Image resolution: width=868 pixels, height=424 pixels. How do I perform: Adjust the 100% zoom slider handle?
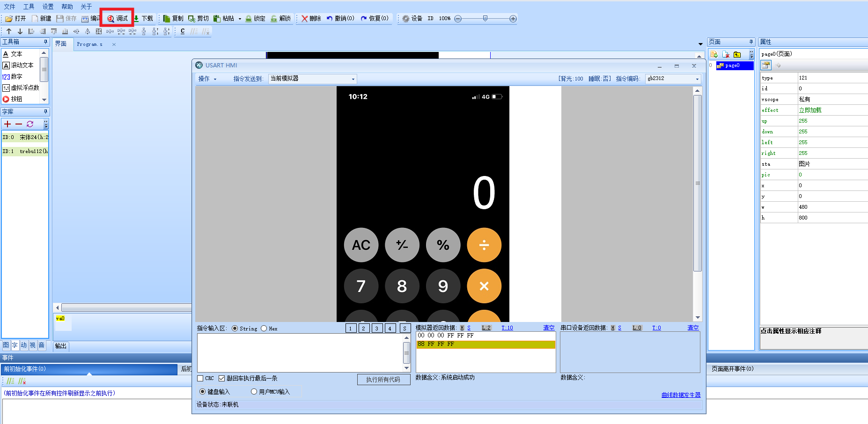(x=485, y=18)
